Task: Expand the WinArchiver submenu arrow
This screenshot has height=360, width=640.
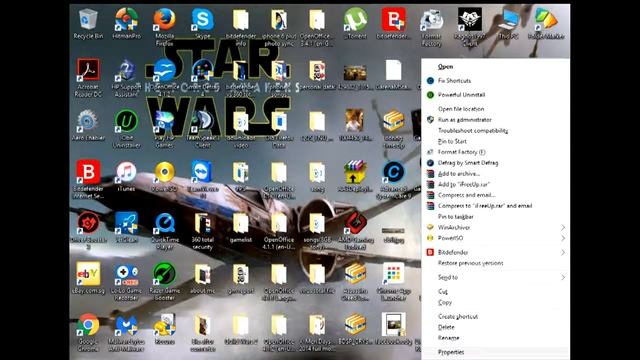Action: (x=563, y=227)
